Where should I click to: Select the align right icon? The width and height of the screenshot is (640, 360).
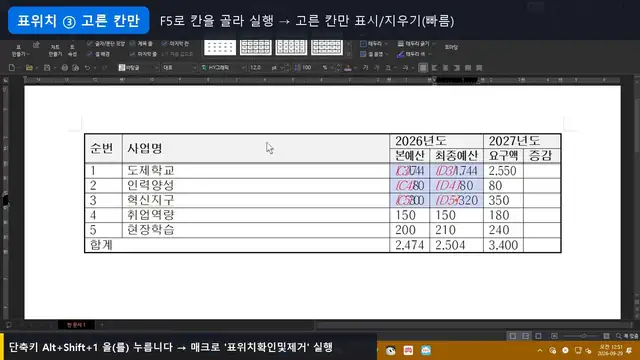(457, 68)
